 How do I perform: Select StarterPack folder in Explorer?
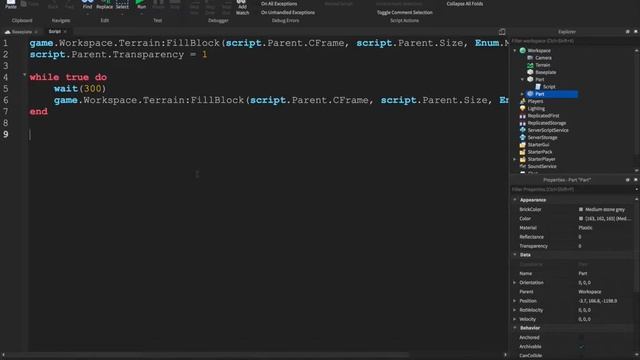click(x=540, y=152)
